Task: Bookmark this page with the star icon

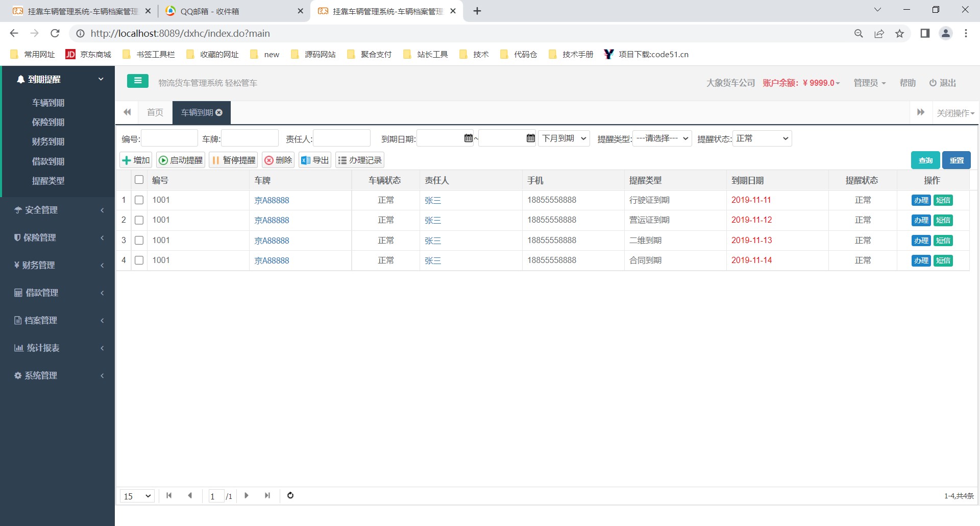Action: (899, 33)
